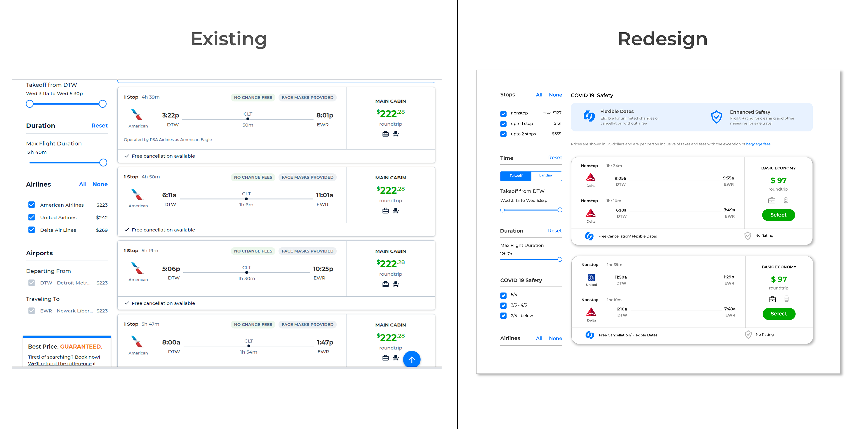
Task: Uncheck the 3/5 - 4/5 safety rating checkbox
Action: [x=503, y=305]
